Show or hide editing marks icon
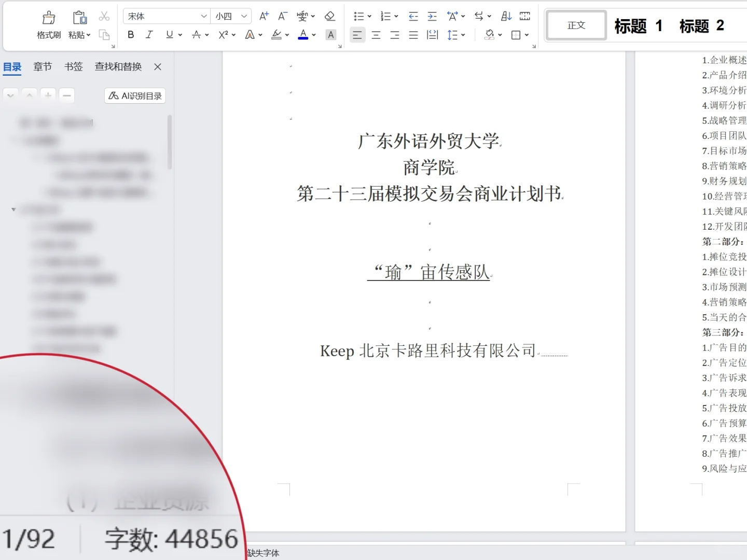The width and height of the screenshot is (747, 560). (x=525, y=16)
